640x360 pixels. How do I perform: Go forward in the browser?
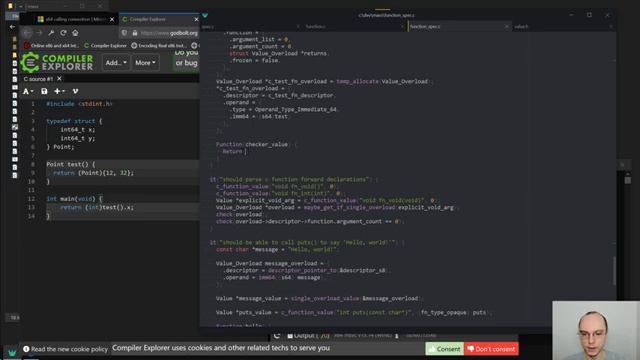39,33
